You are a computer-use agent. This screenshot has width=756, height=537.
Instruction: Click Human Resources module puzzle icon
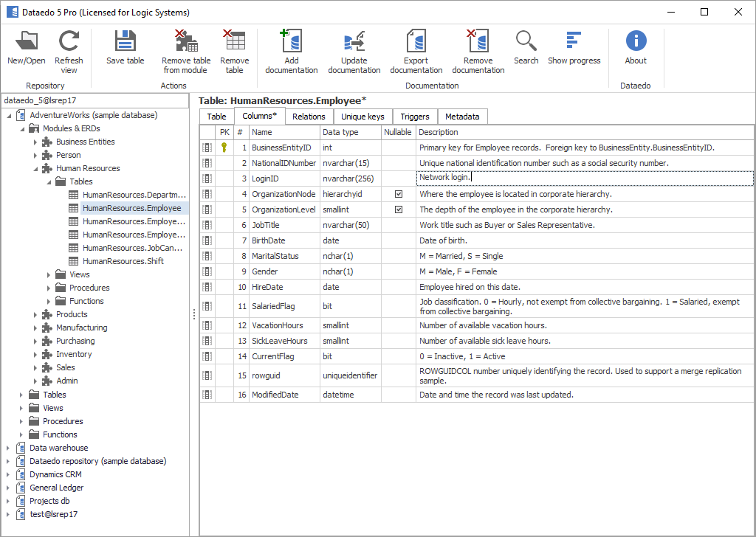pyautogui.click(x=47, y=168)
